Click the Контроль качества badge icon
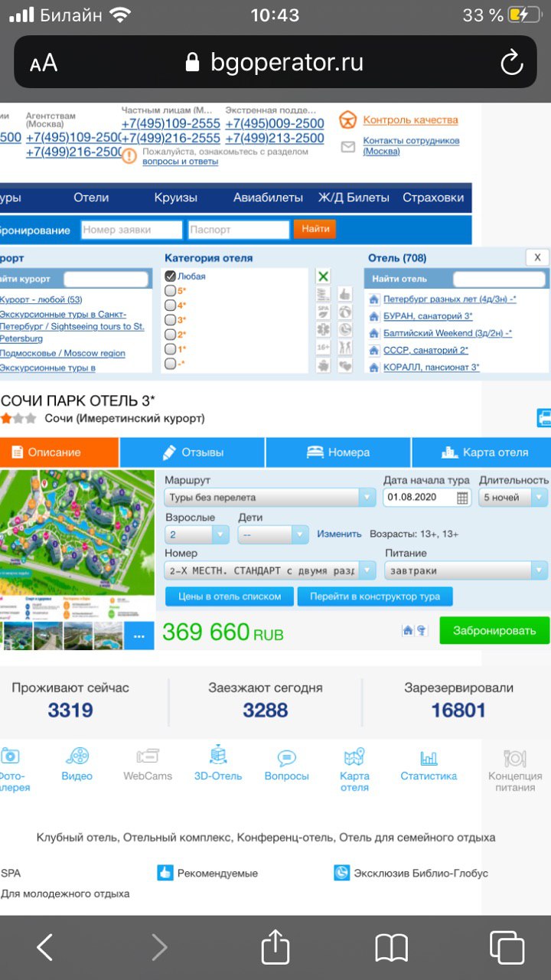Image resolution: width=551 pixels, height=980 pixels. coord(348,120)
